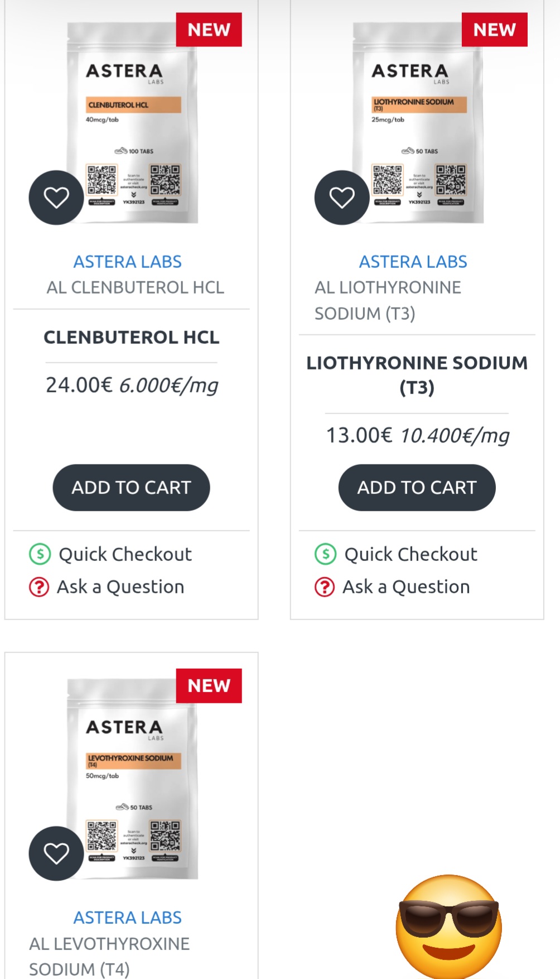560x979 pixels.
Task: Click NEW badge on Liothyronine Sodium product
Action: pos(494,30)
